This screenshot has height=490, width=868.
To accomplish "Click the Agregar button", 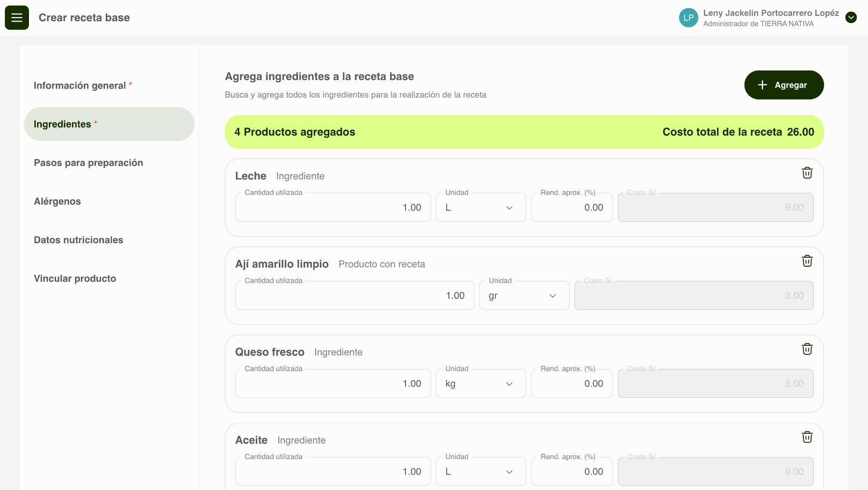I will coord(784,85).
